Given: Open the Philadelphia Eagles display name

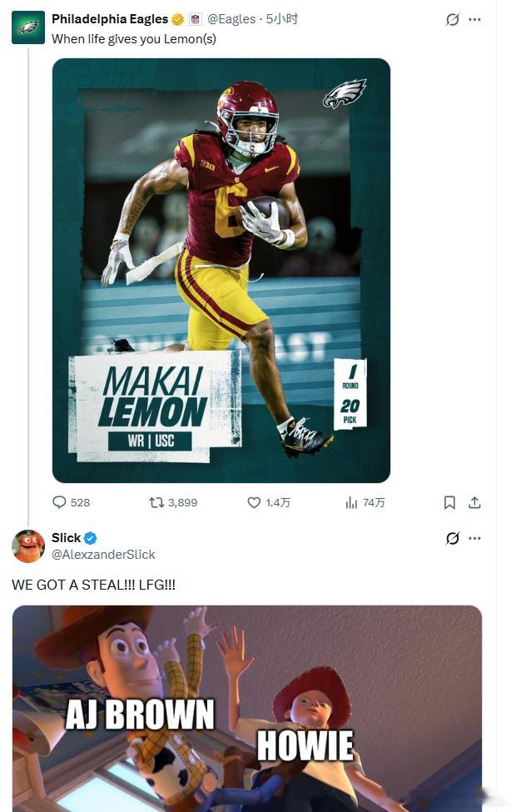Looking at the screenshot, I should click(110, 19).
